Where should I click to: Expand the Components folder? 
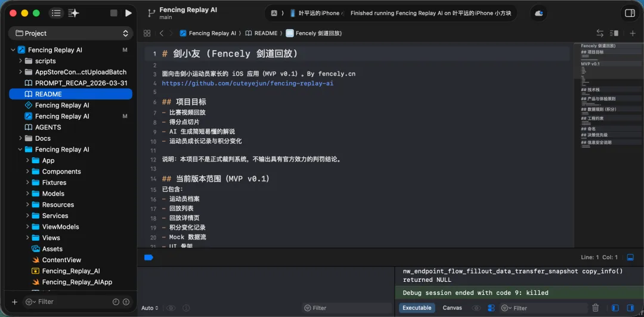(27, 172)
